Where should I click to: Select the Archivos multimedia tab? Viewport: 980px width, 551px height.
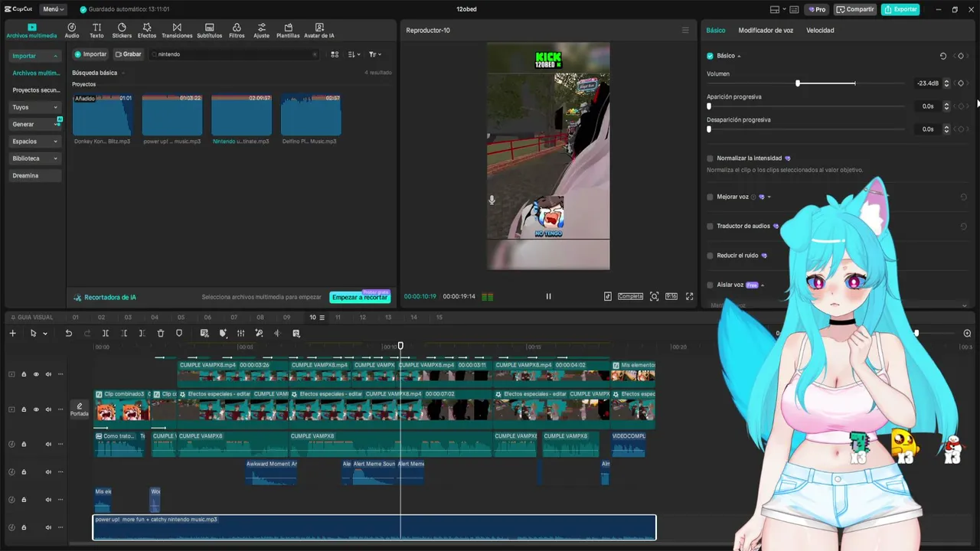[31, 31]
